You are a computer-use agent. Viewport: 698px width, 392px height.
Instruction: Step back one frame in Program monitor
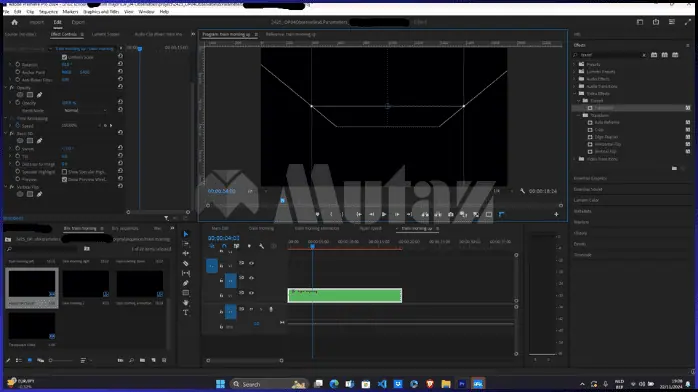tap(371, 214)
